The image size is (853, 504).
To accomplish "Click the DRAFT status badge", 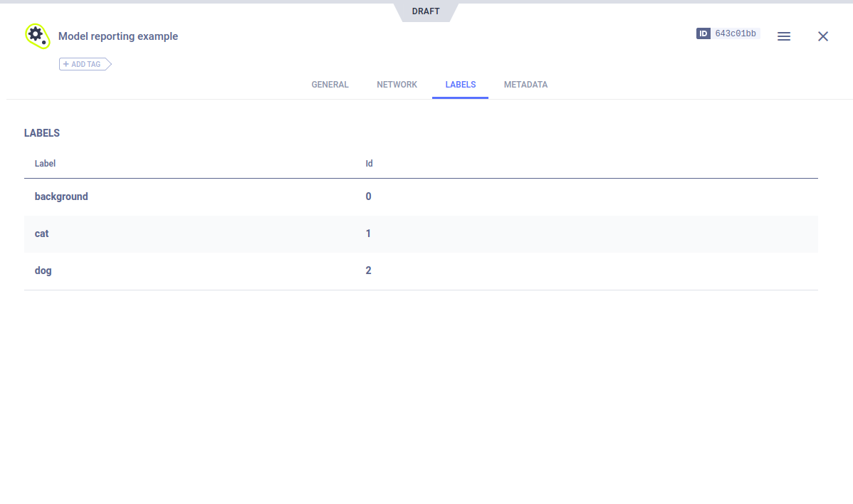I will 426,11.
